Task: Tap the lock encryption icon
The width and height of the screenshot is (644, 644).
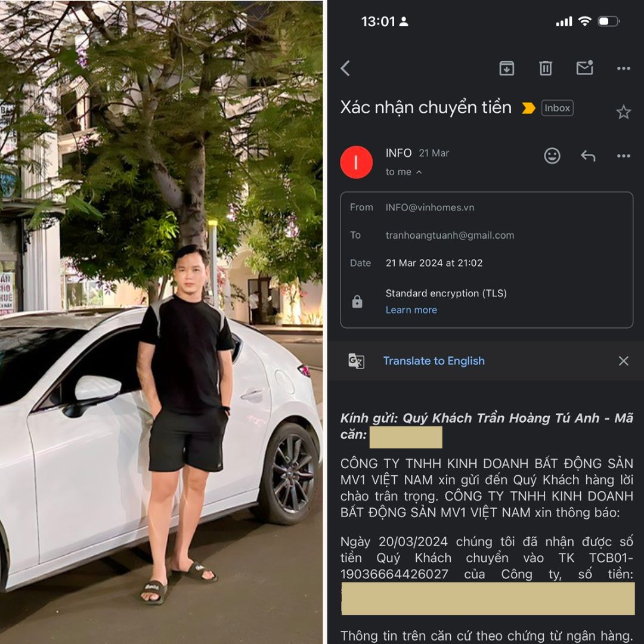Action: 357,302
